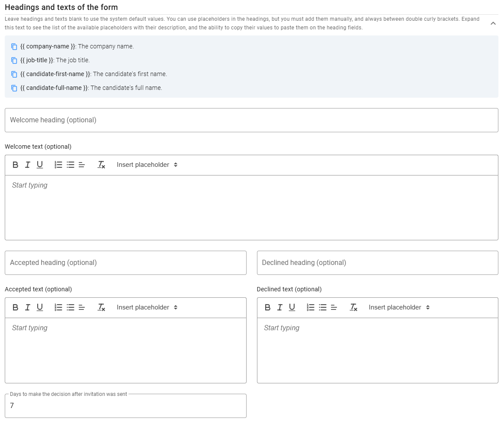Open the Insert placeholder dropdown for Declined text
This screenshot has height=424, width=504.
[x=398, y=307]
